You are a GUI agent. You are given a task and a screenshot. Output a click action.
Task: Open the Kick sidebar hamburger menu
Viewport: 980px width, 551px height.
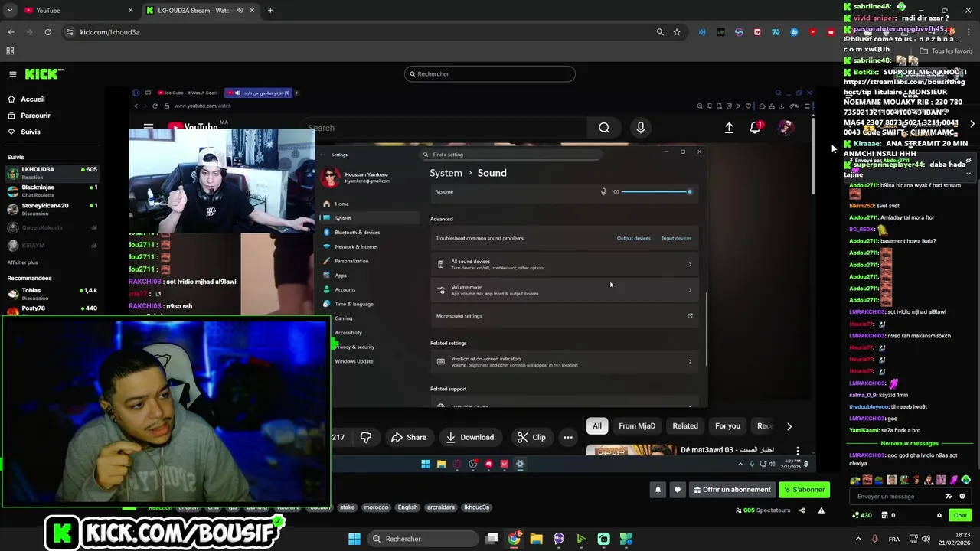12,74
